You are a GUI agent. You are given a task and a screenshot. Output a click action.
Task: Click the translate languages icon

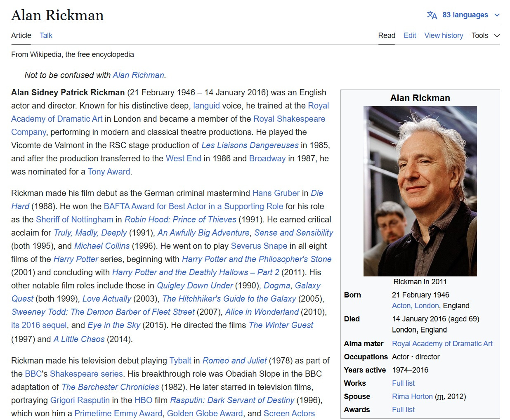pyautogui.click(x=432, y=15)
